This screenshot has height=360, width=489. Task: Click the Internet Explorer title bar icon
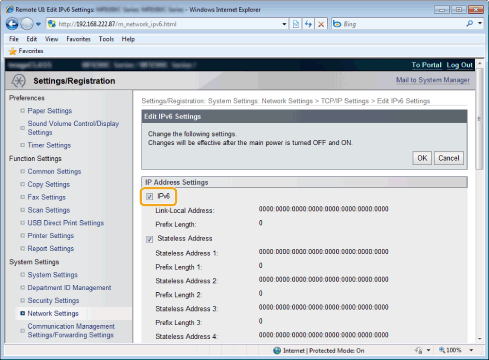[x=9, y=9]
